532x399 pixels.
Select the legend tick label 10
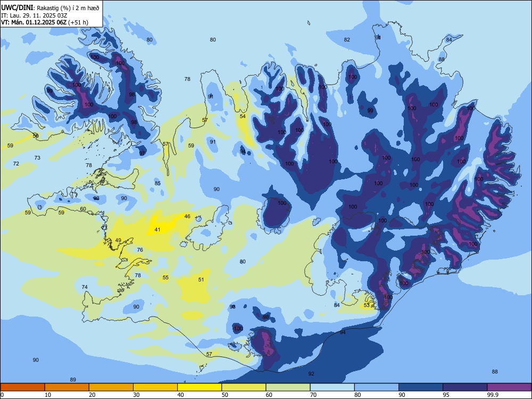click(x=48, y=395)
